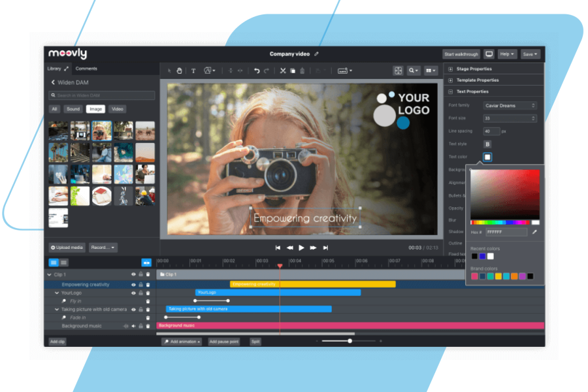Click the eyedropper color picker icon
The image size is (588, 392).
[534, 232]
